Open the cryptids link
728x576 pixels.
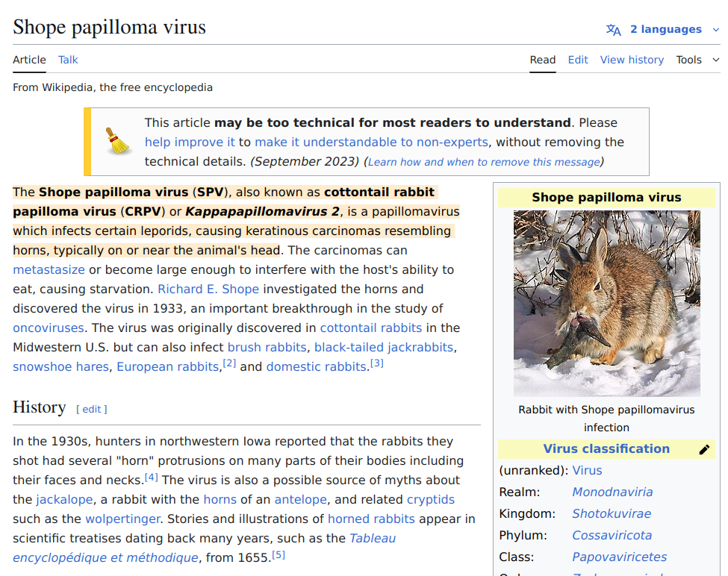click(431, 499)
